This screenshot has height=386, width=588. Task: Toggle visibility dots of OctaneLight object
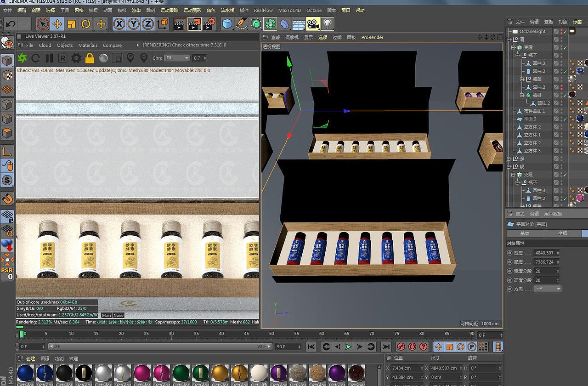(561, 31)
